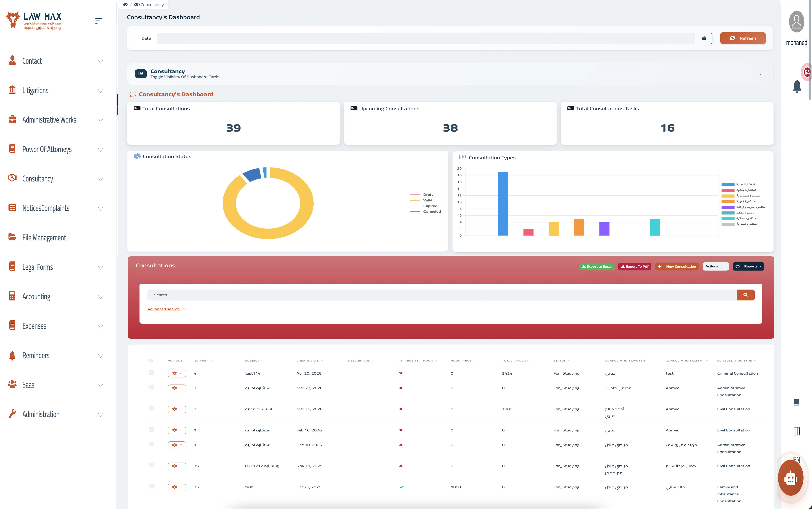Click the Consultancy chart card icon
Viewport: 812px width, 509px height.
tap(141, 74)
